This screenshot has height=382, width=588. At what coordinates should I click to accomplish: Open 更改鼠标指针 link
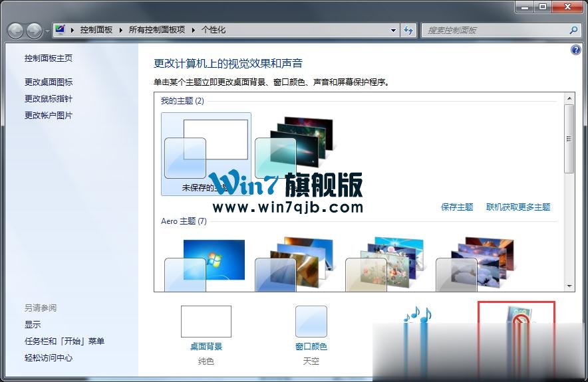49,99
